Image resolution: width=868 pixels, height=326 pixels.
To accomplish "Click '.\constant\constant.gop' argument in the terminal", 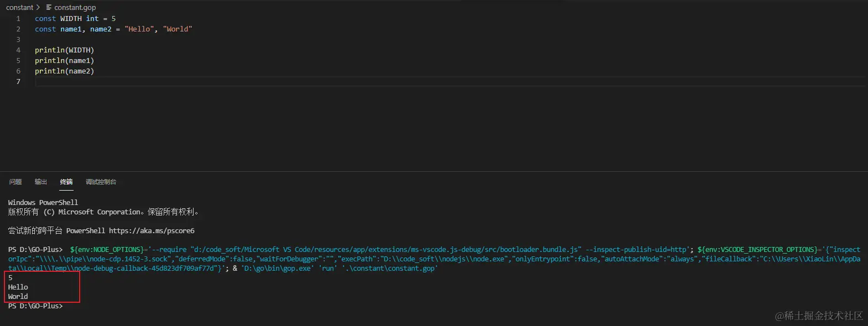I will tap(389, 268).
